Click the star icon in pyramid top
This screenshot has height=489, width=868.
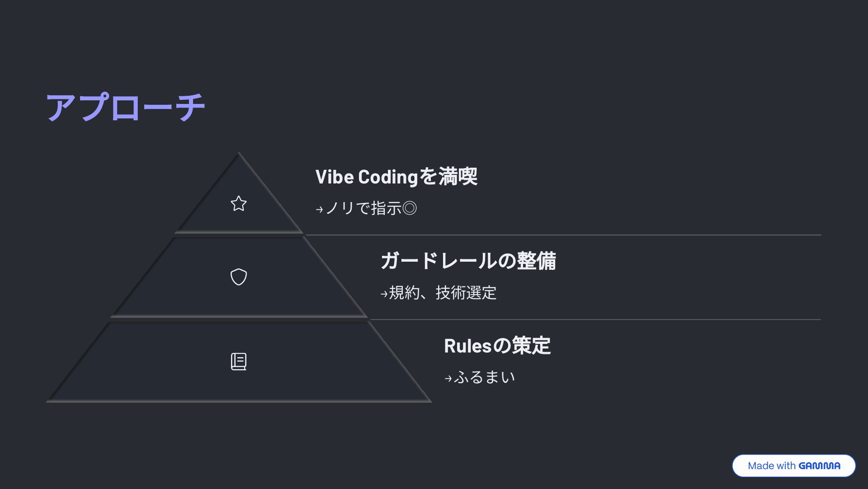[x=239, y=203]
